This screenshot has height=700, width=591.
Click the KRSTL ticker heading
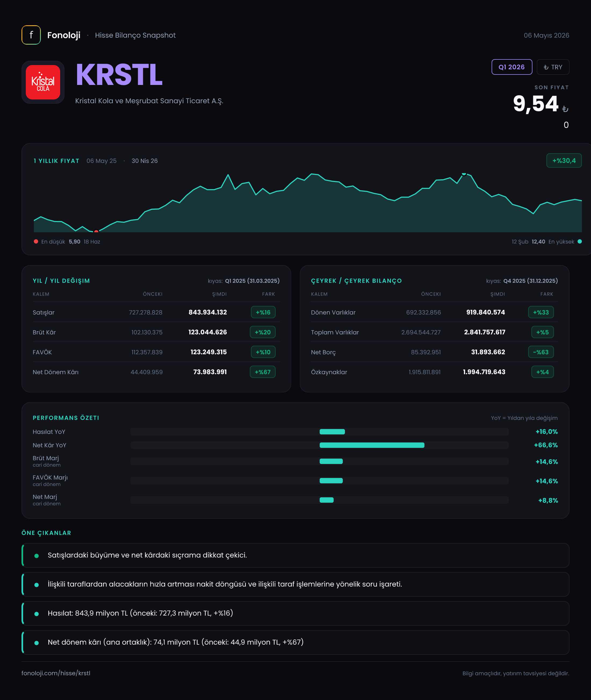(119, 75)
